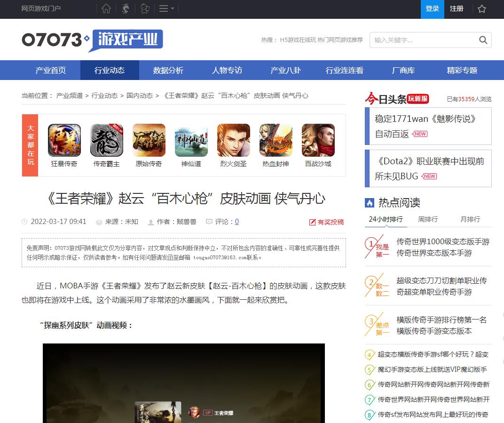Viewport: 504px width, 423px height.
Task: Click the view count 已有35359人浏览
Action: [469, 99]
